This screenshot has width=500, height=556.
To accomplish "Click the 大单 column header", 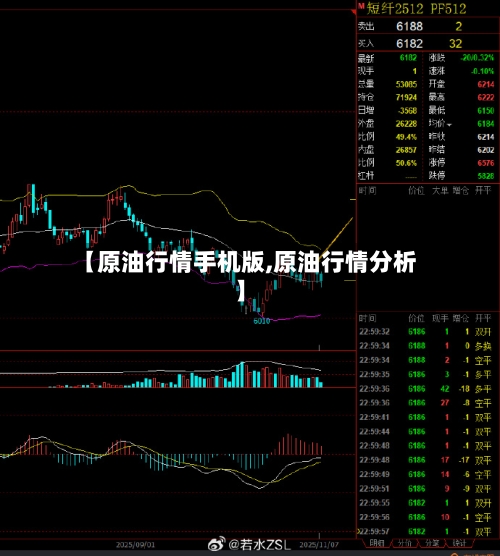I will 440,191.
